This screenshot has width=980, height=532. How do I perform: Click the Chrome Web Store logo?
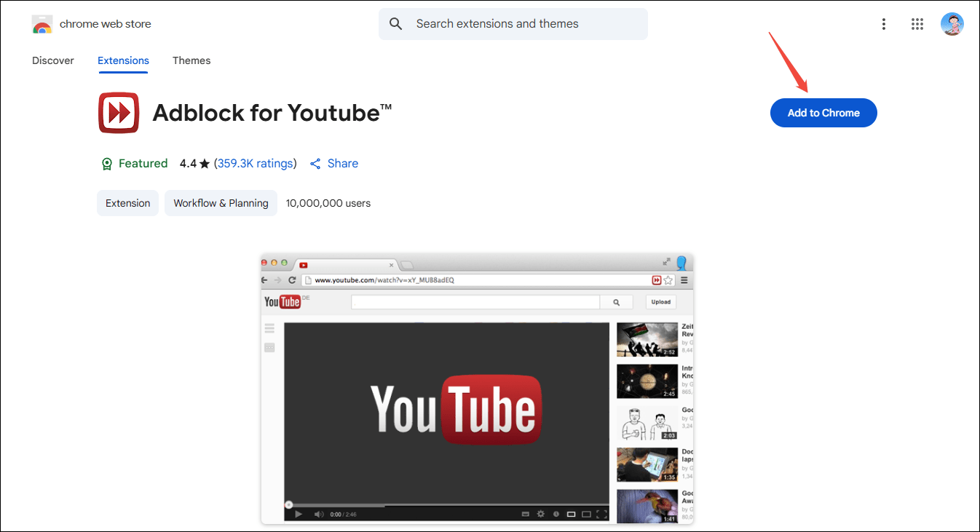point(42,24)
